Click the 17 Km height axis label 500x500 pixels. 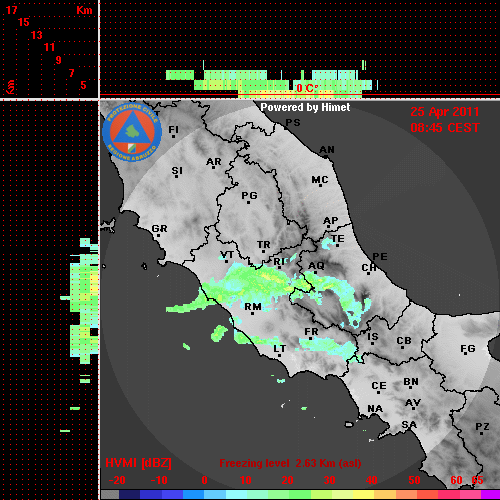(11, 10)
